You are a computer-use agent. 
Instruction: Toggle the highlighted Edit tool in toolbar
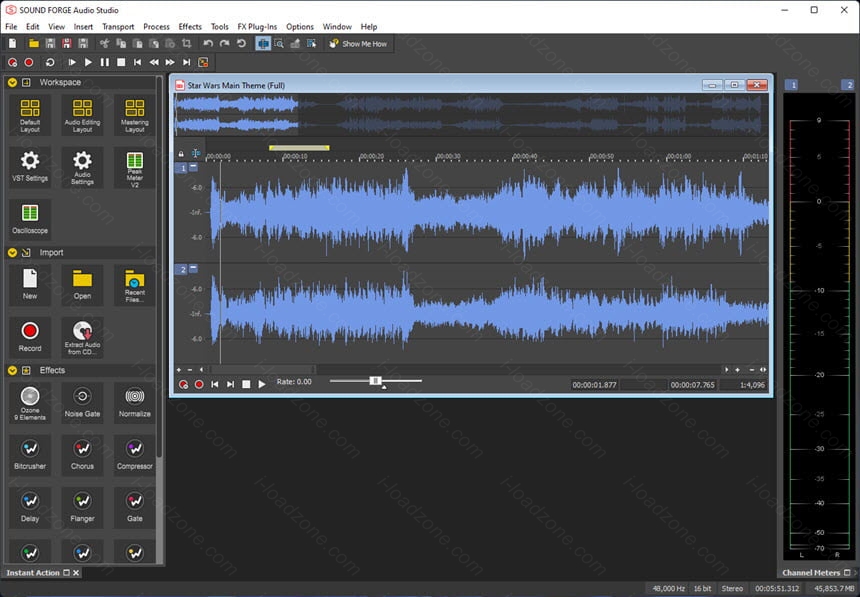[263, 43]
